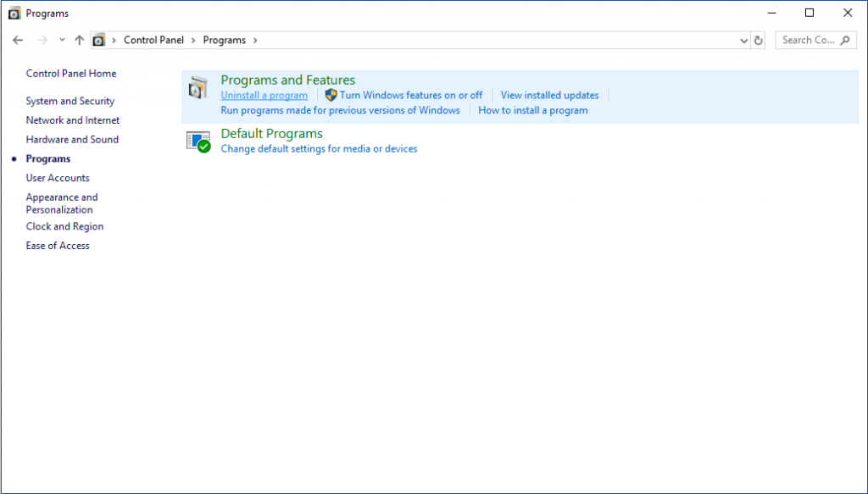Open Network and Internet category
868x494 pixels.
pyautogui.click(x=73, y=120)
